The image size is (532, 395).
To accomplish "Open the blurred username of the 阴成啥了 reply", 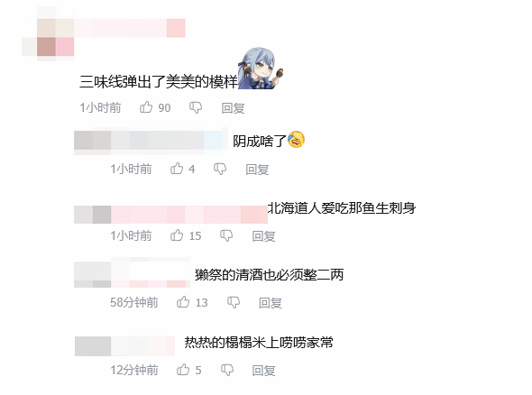I will [x=151, y=141].
